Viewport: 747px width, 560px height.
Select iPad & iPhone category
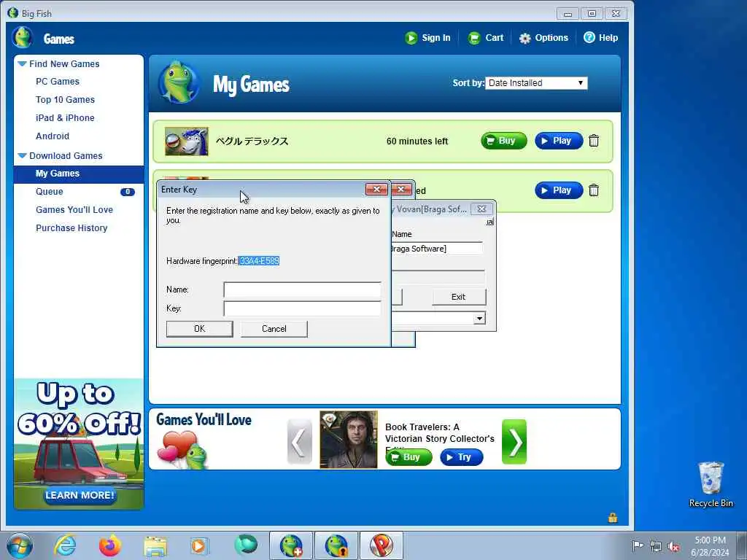coord(65,117)
